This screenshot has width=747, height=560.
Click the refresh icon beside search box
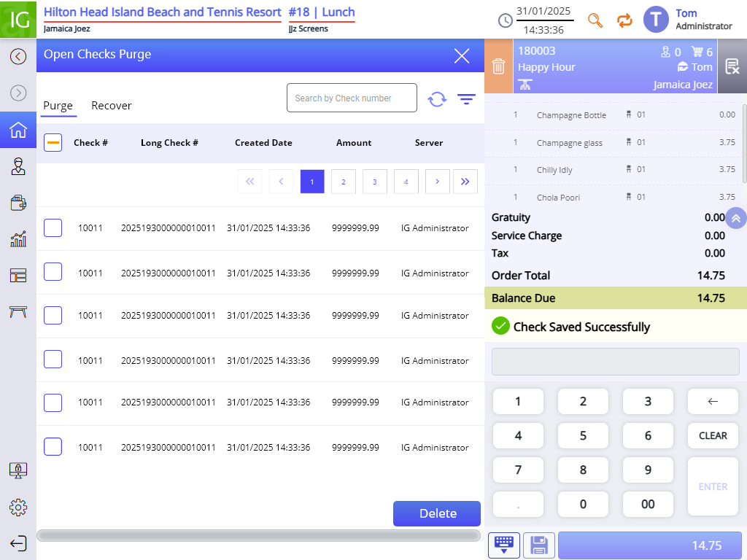(437, 99)
